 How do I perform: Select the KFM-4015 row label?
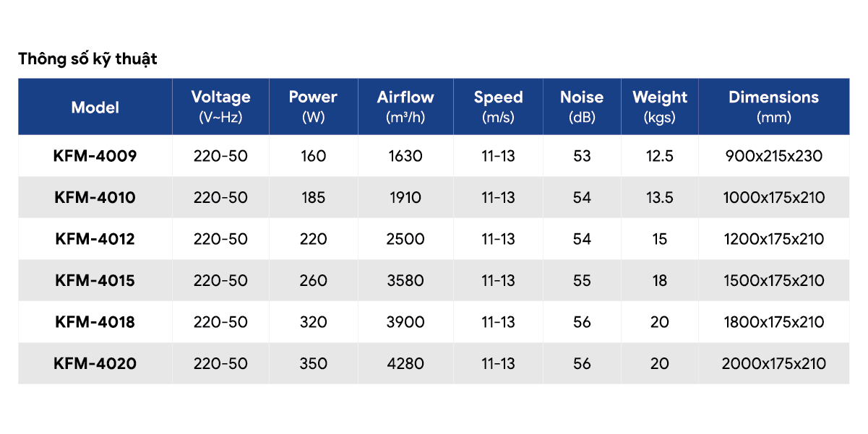click(x=95, y=281)
